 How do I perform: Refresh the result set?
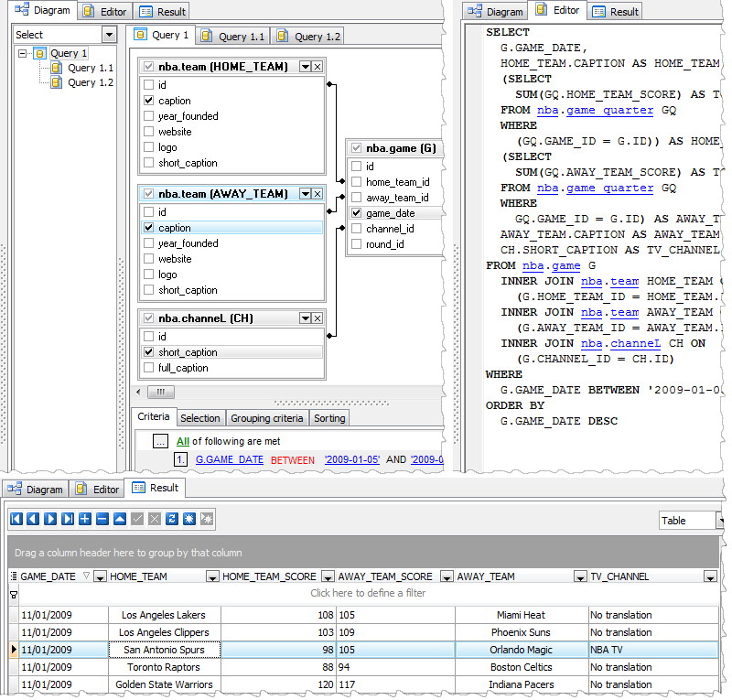172,519
